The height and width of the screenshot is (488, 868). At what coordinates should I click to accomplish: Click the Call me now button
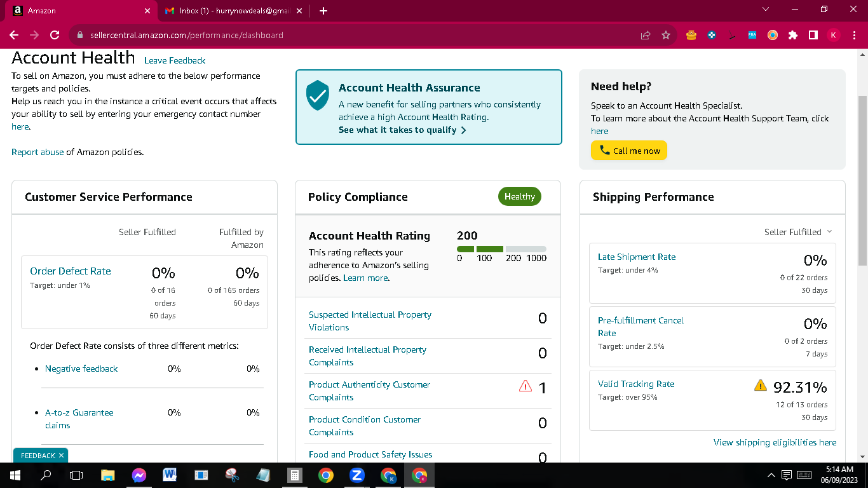629,151
